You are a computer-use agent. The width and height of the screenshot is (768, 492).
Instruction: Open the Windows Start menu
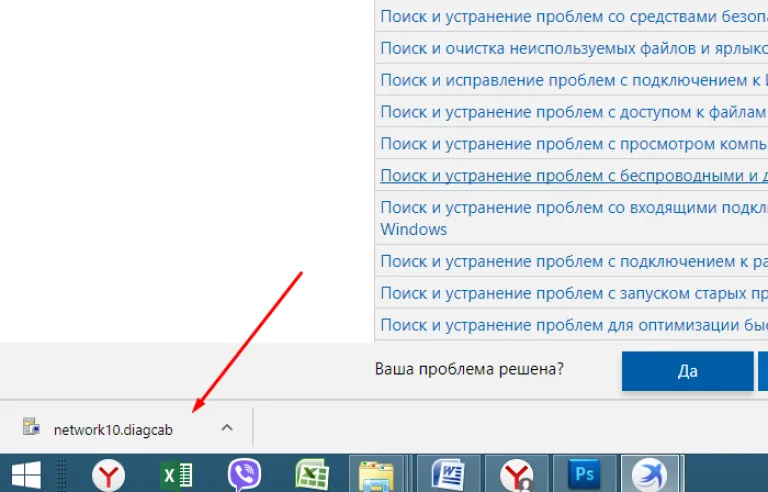[x=26, y=474]
